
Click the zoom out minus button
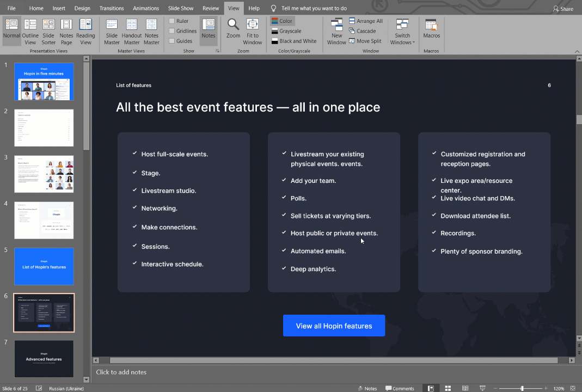[495, 388]
